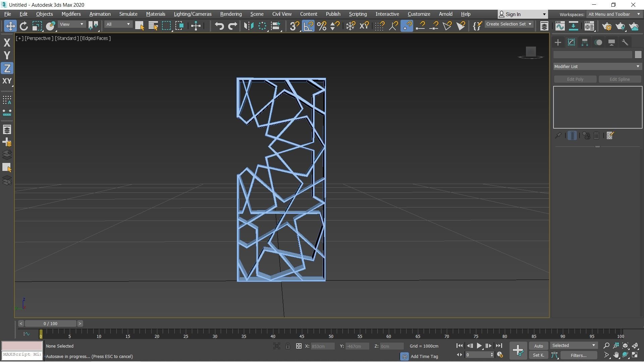Click the Mirror tool icon

point(249,26)
